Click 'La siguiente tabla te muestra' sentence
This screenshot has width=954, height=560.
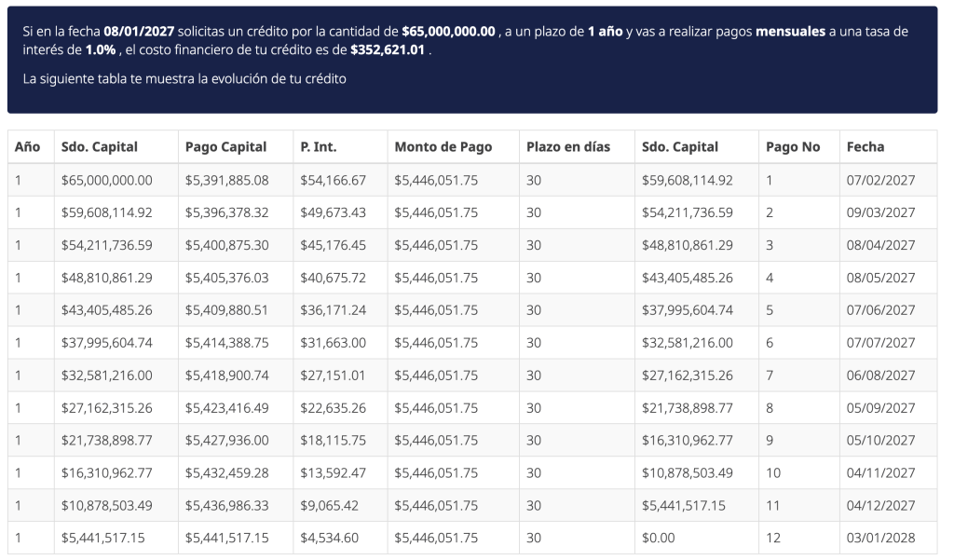coord(184,78)
